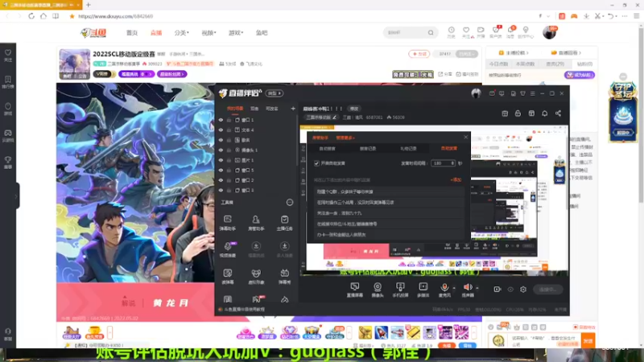Switch to the second scene tab
This screenshot has height=362, width=644.
254,109
